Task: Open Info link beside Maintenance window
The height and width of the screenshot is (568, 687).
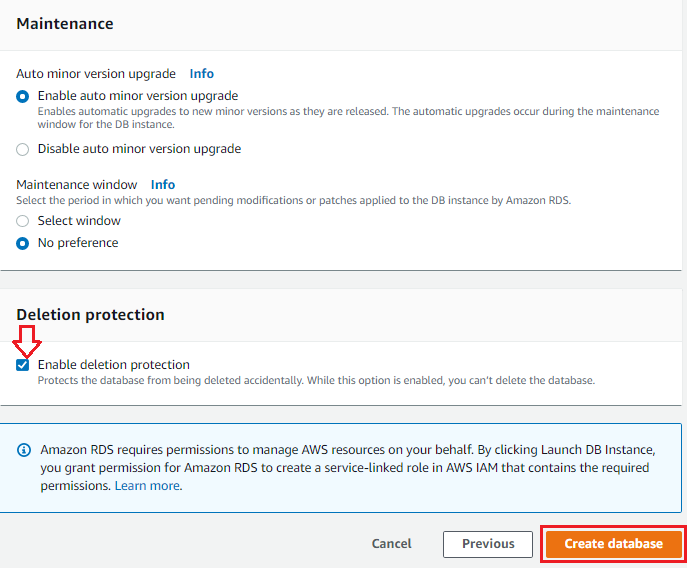Action: [163, 185]
